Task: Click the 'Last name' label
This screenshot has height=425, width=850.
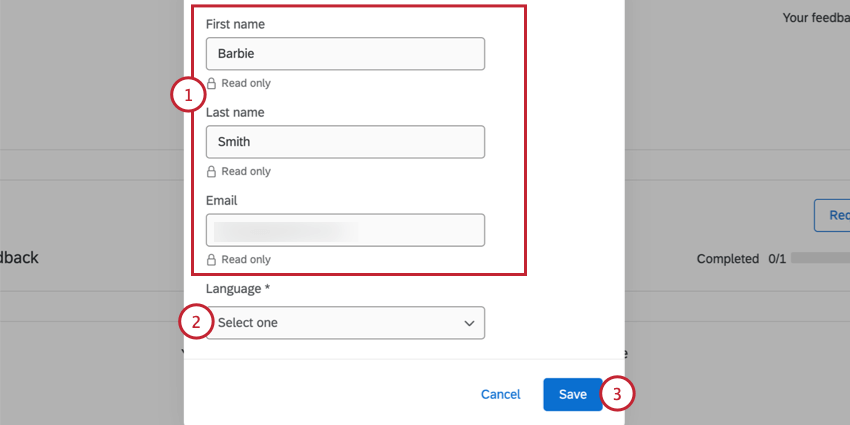Action: (235, 112)
